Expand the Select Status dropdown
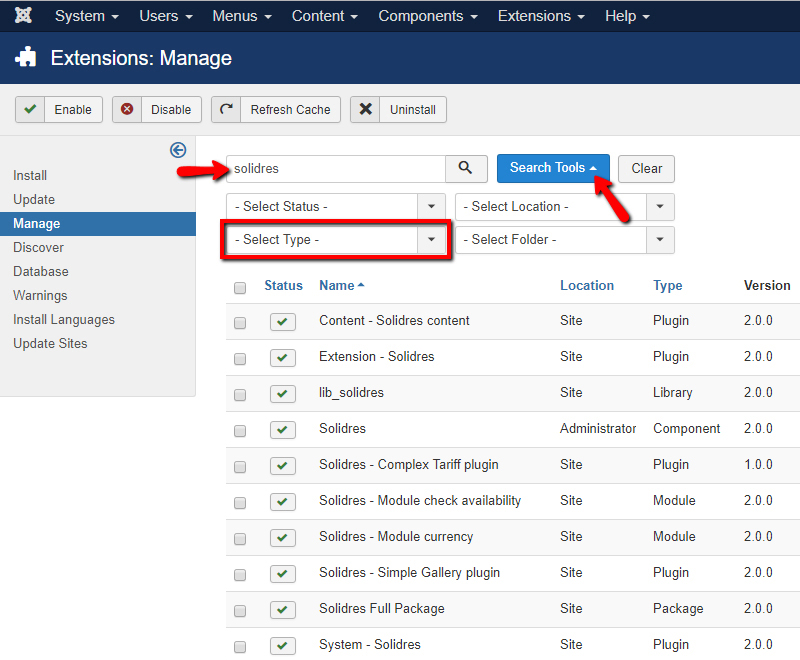 [x=336, y=207]
